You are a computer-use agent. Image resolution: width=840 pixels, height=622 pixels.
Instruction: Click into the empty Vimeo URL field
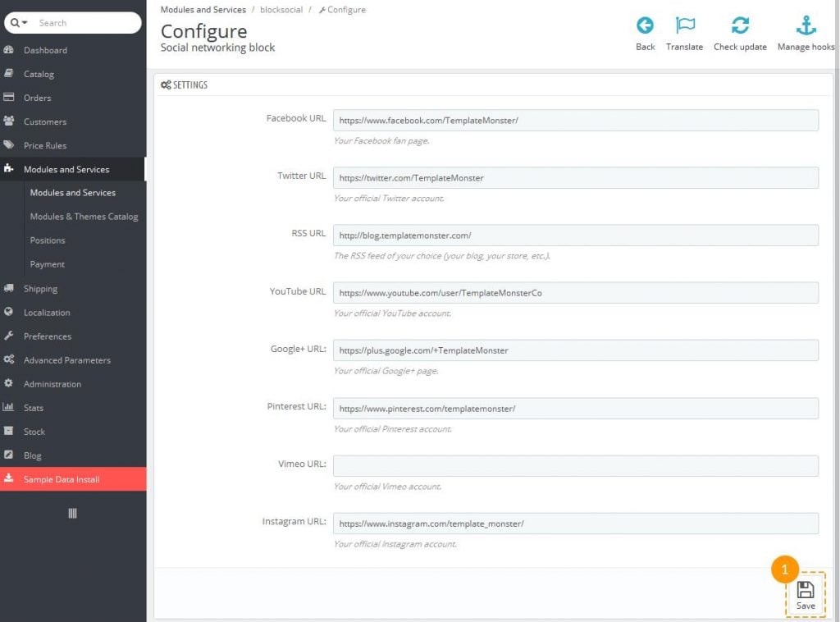[575, 466]
